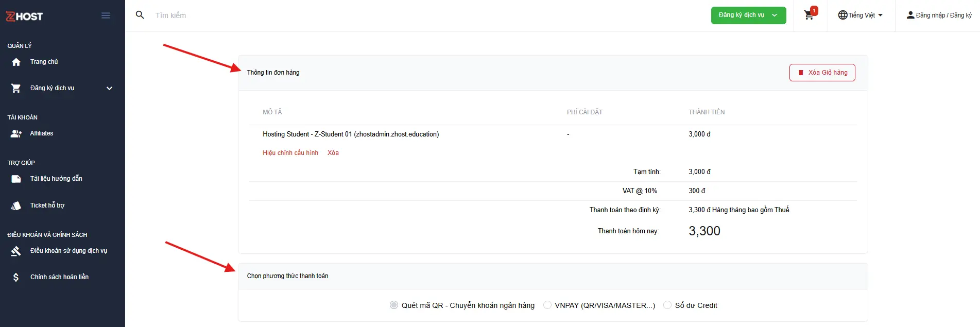Click 3,300 đ Hàng tháng bao gồm Thuế
The image size is (980, 327).
[738, 210]
